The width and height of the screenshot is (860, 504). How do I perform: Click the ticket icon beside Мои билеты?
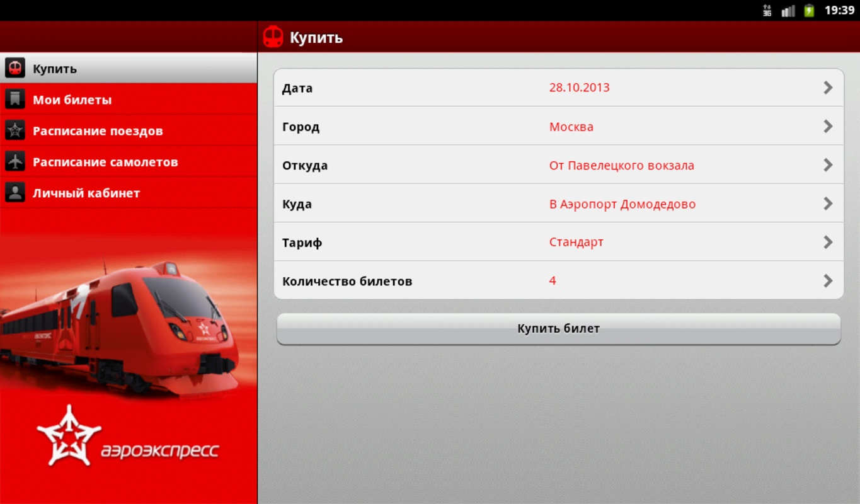pos(15,100)
